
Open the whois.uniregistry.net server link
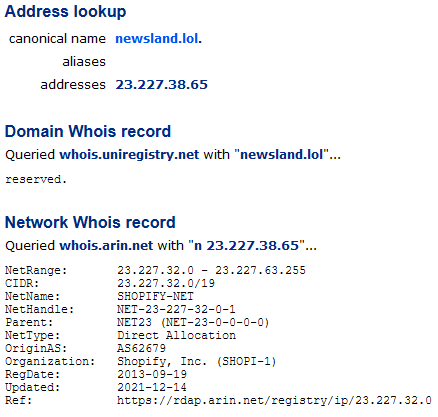pyautogui.click(x=129, y=155)
